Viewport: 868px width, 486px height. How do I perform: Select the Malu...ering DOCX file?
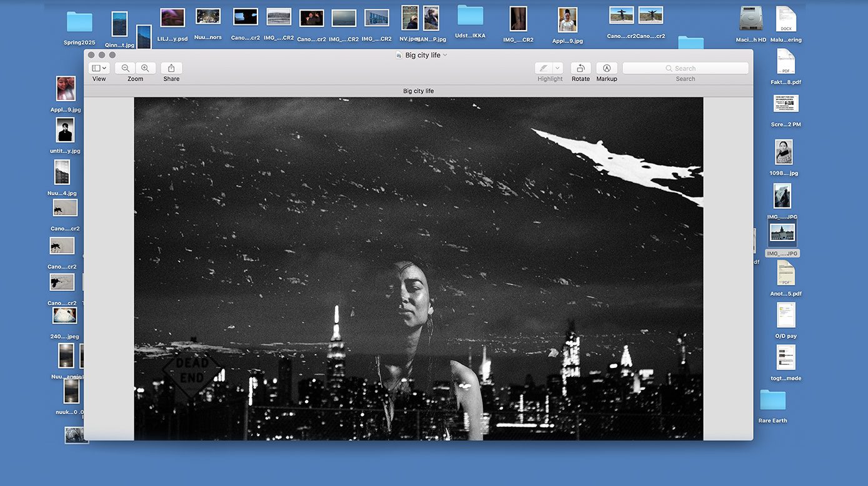click(786, 19)
